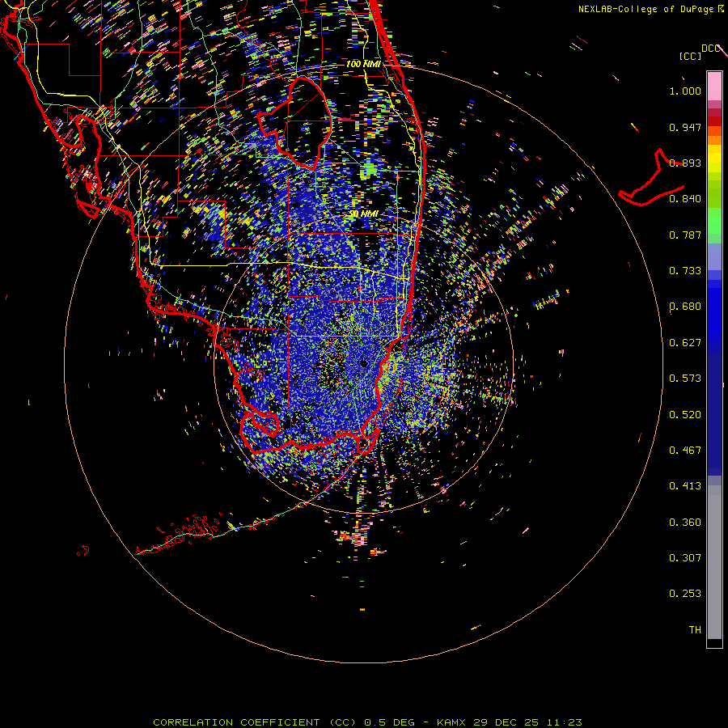Pick the pink segment of the color bar

pyautogui.click(x=714, y=86)
